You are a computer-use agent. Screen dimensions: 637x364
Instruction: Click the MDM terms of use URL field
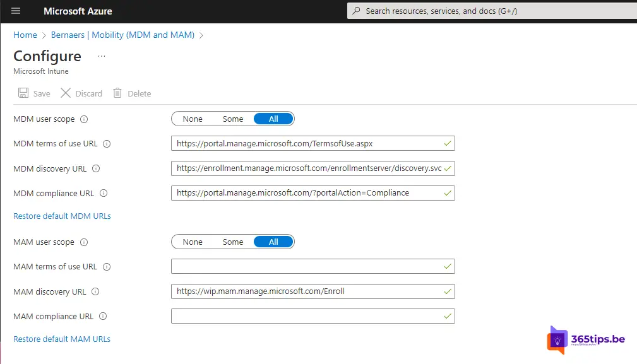[x=313, y=143]
